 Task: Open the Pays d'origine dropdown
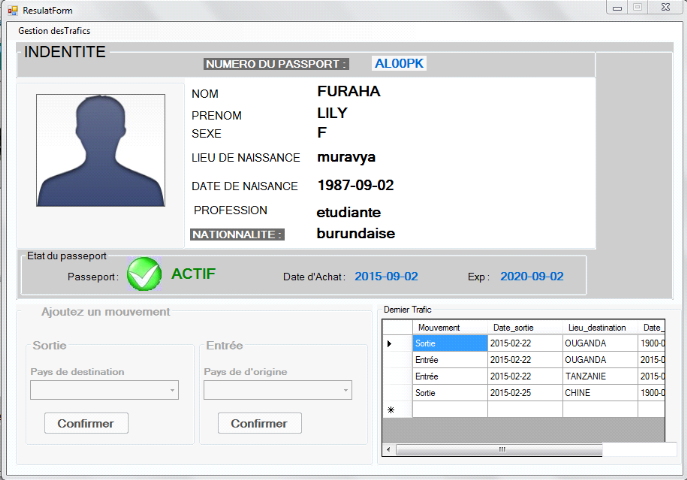tap(277, 391)
